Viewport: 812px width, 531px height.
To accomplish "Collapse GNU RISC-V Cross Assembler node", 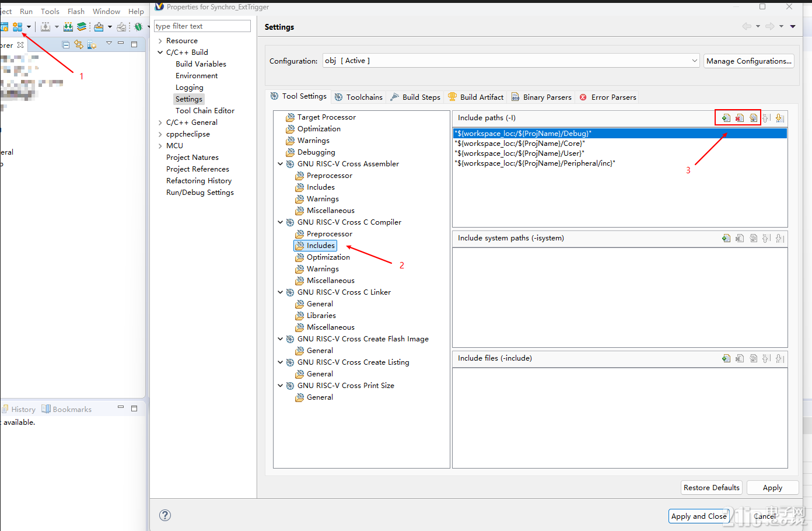I will (x=281, y=164).
